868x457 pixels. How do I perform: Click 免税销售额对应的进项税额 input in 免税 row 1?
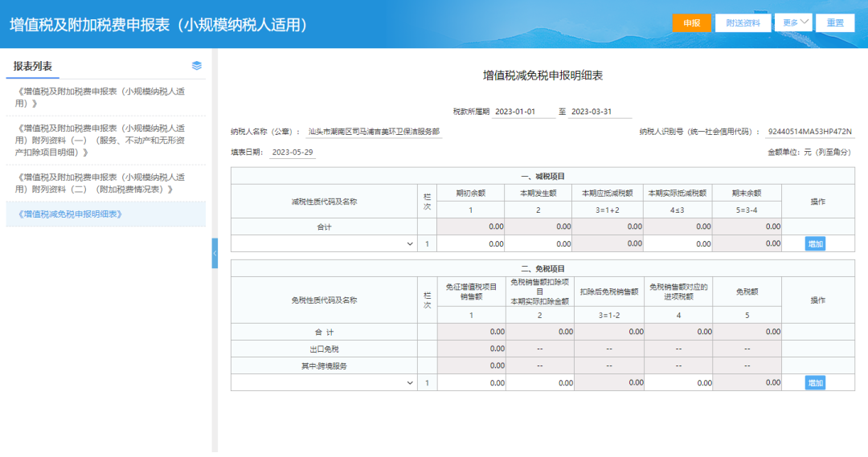pos(678,382)
